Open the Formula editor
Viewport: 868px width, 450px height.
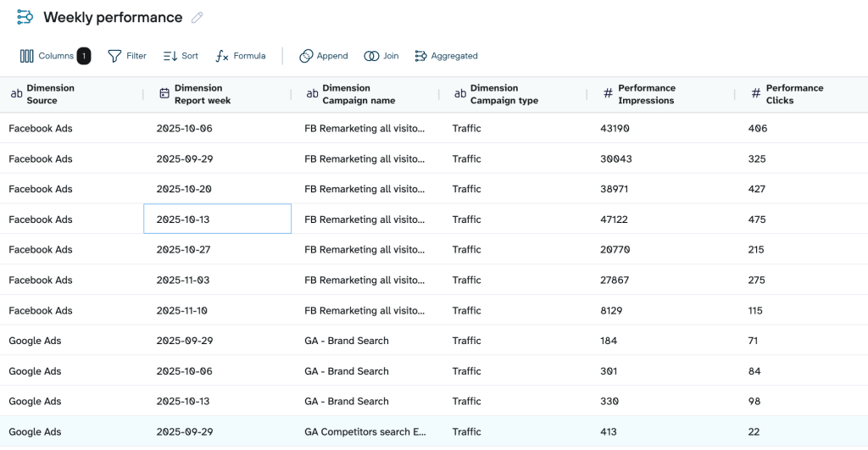(x=241, y=56)
